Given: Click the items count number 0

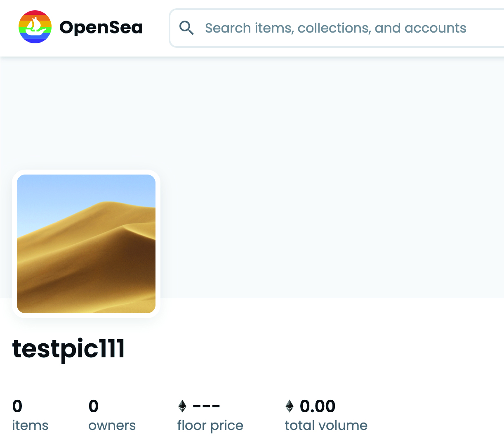Looking at the screenshot, I should tap(17, 406).
